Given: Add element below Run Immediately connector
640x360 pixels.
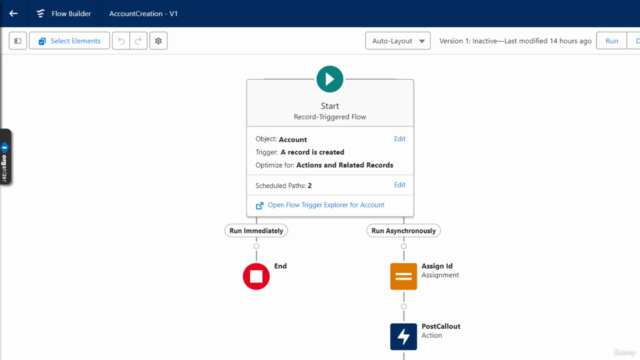Looking at the screenshot, I should pos(256,246).
